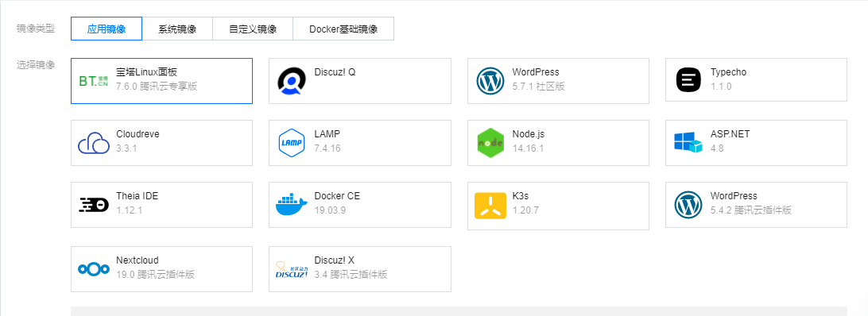Click the Nextcloud logo icon

click(x=94, y=269)
